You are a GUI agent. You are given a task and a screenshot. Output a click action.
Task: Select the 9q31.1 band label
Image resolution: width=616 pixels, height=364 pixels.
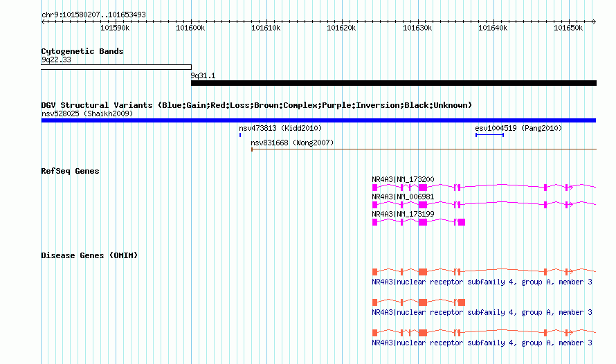(x=203, y=76)
